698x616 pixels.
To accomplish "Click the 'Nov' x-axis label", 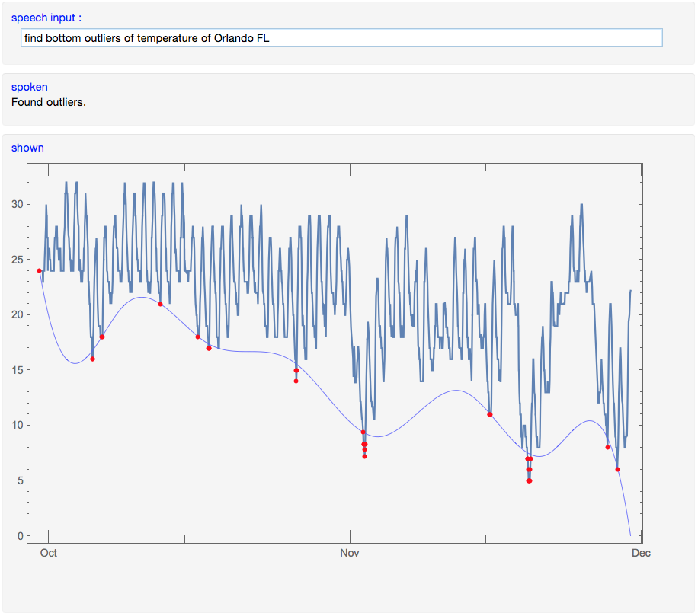I will [350, 553].
